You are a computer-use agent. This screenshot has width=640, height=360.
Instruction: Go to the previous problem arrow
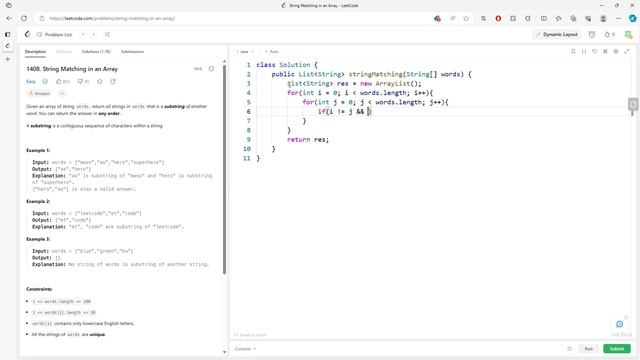[83, 35]
